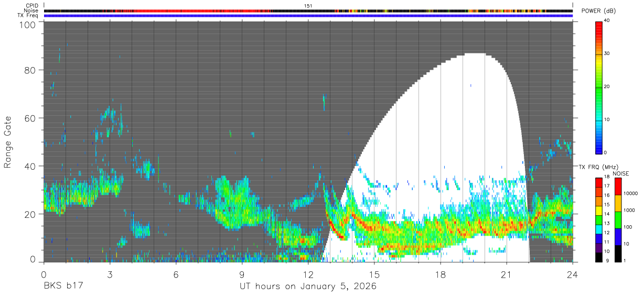The height and width of the screenshot is (297, 644).
Task: Click the blue TX frequency bar
Action: click(308, 15)
